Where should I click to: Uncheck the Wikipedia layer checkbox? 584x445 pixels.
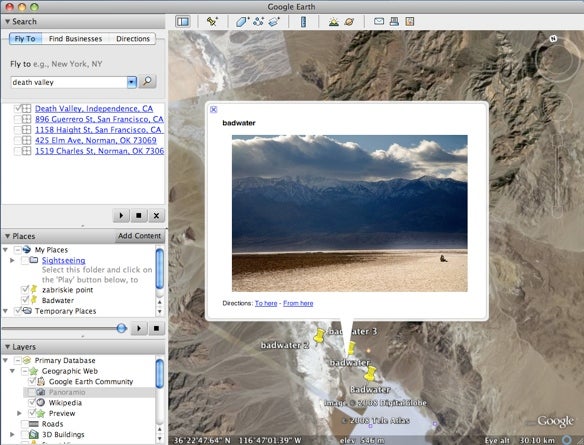(x=32, y=403)
